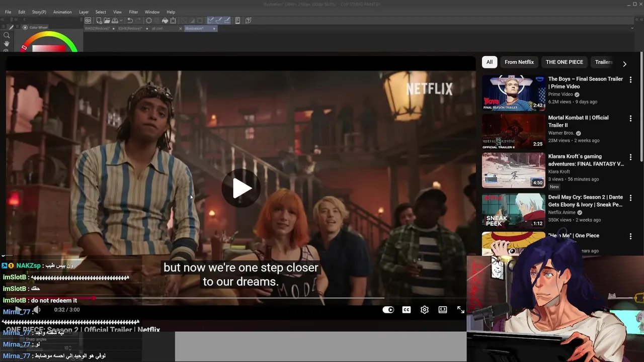Viewport: 644px width, 362px height.
Task: Open YouTube player settings gear
Action: coord(425,310)
